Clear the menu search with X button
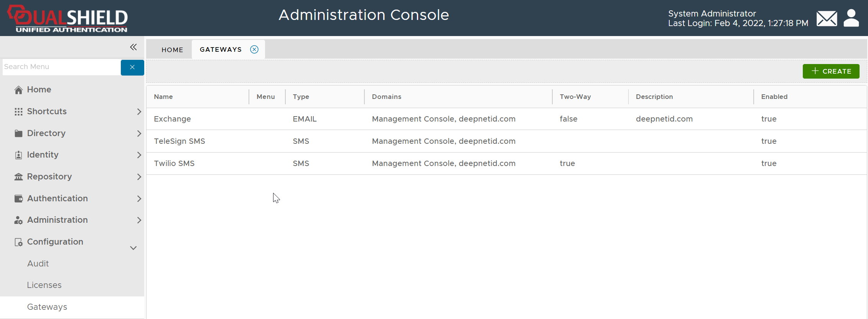This screenshot has width=868, height=319. pos(132,67)
